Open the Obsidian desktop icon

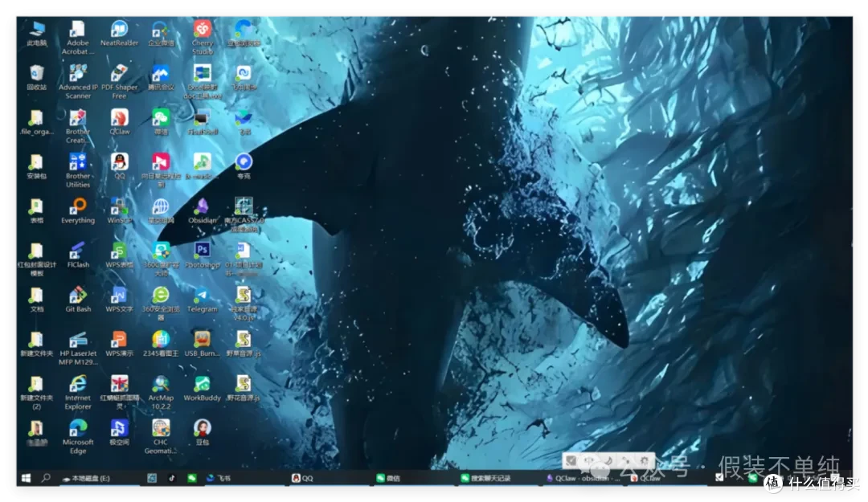[x=202, y=211]
